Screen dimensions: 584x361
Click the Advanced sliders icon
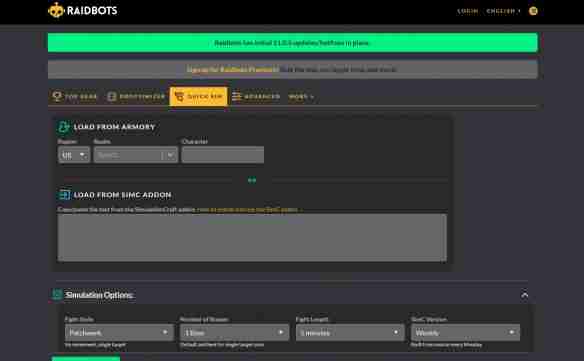[236, 96]
